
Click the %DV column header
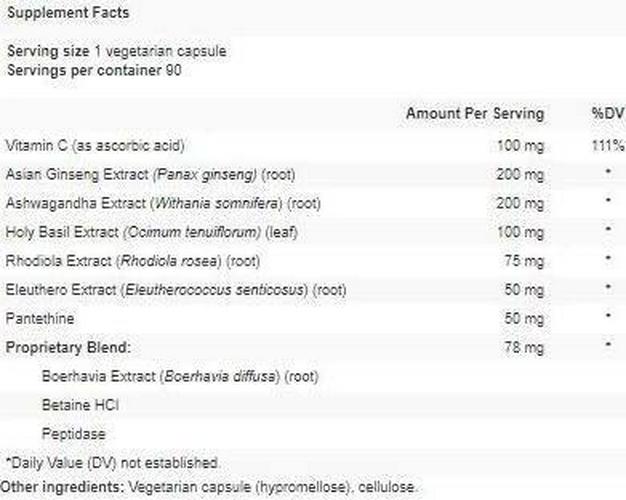point(607,114)
